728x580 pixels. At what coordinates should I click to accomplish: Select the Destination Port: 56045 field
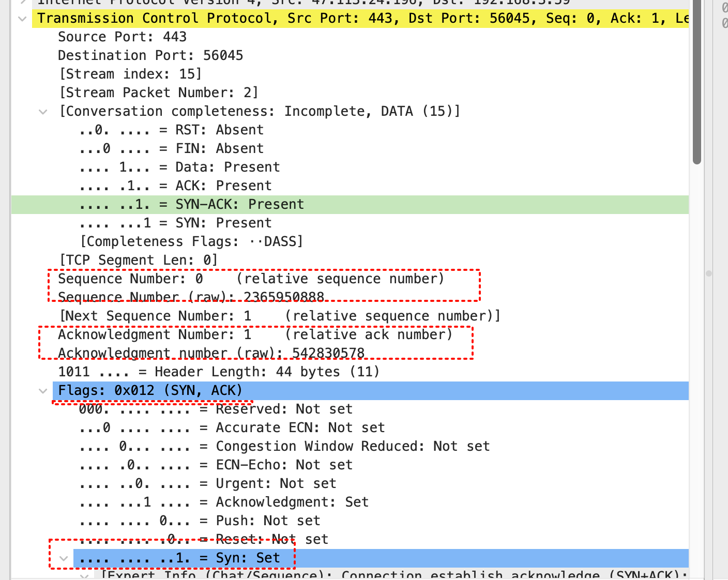[x=150, y=56]
